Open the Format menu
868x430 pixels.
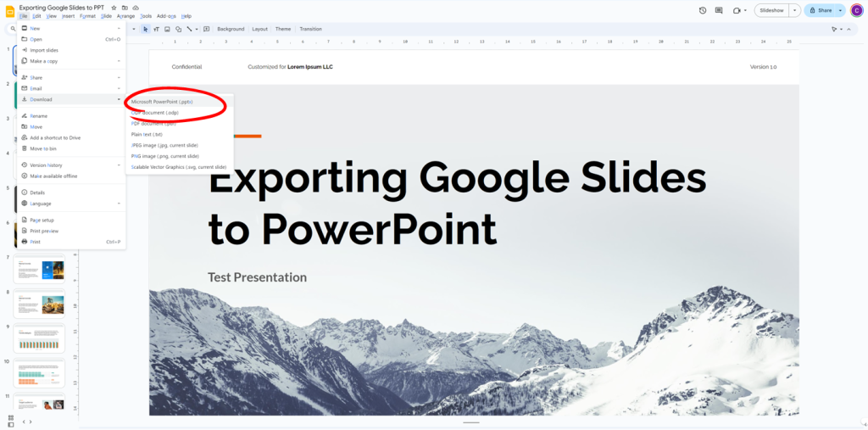[87, 16]
